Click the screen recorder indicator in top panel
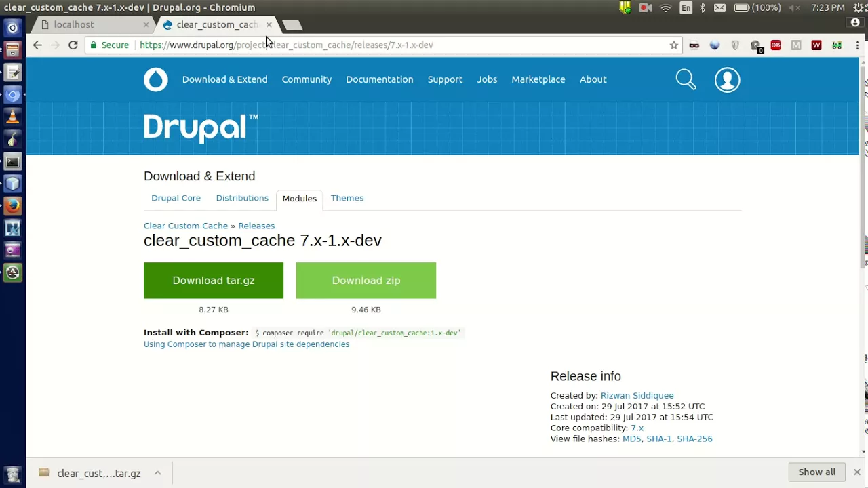Viewport: 868px width, 488px height. [x=645, y=8]
